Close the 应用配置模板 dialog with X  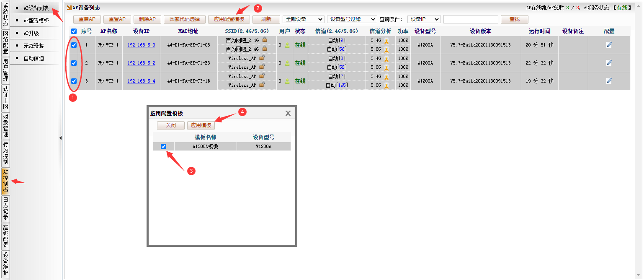(x=288, y=113)
